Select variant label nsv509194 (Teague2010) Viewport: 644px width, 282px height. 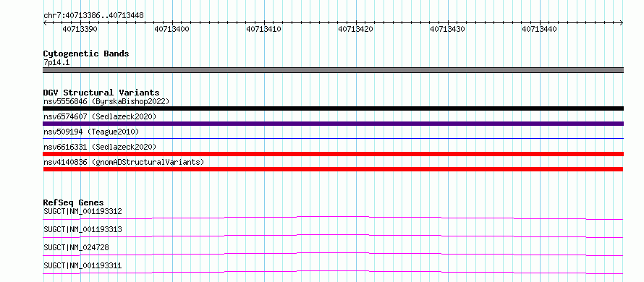(91, 132)
